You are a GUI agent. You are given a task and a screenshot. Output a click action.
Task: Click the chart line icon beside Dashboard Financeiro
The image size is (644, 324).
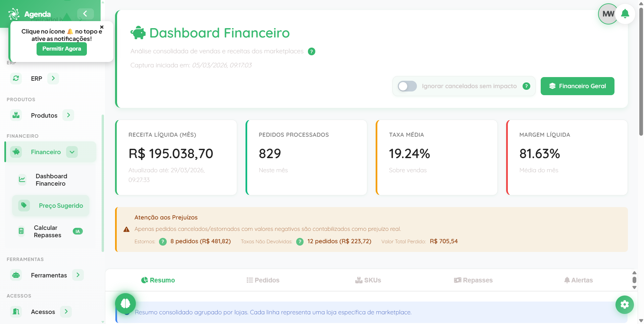click(x=22, y=180)
